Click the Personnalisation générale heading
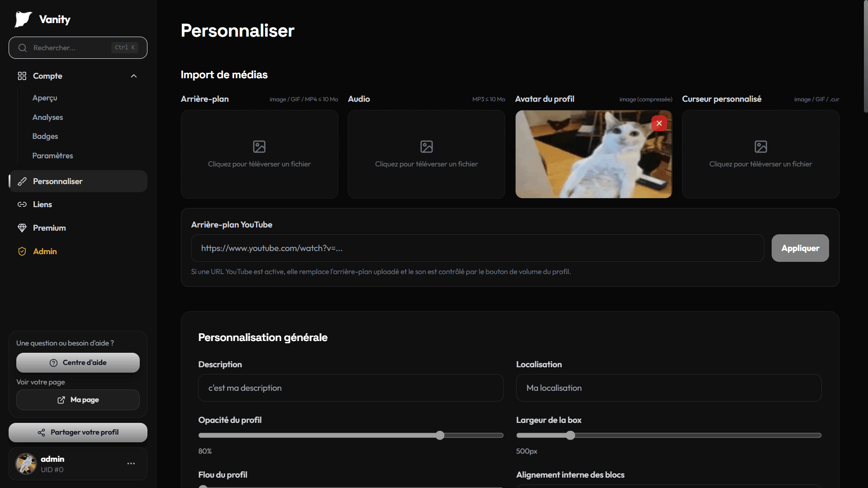The image size is (868, 488). (x=263, y=337)
